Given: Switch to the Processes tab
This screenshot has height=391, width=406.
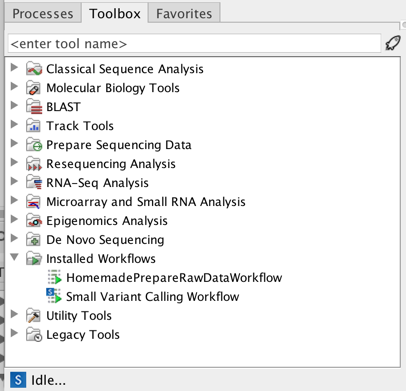Looking at the screenshot, I should [43, 13].
